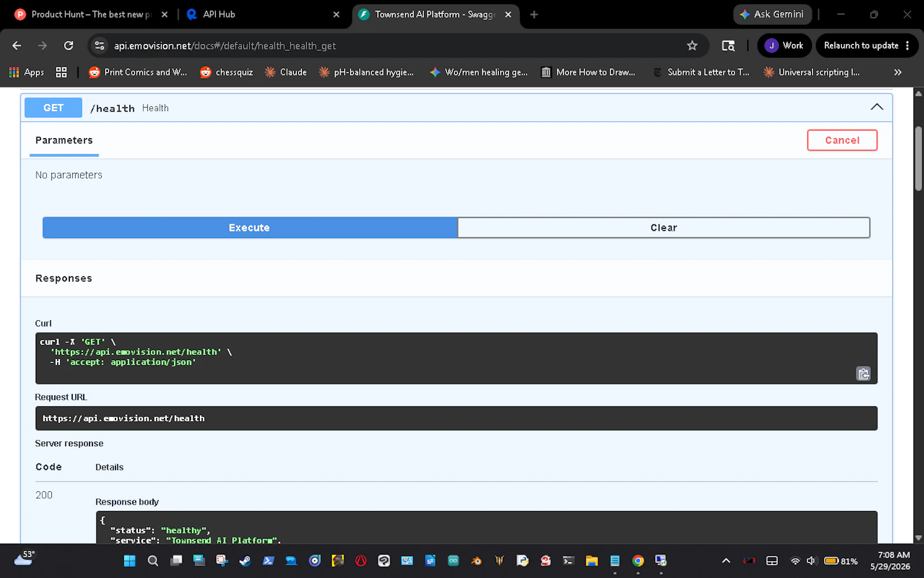
Task: Open Chrome's three-dot menu
Action: pyautogui.click(x=908, y=46)
